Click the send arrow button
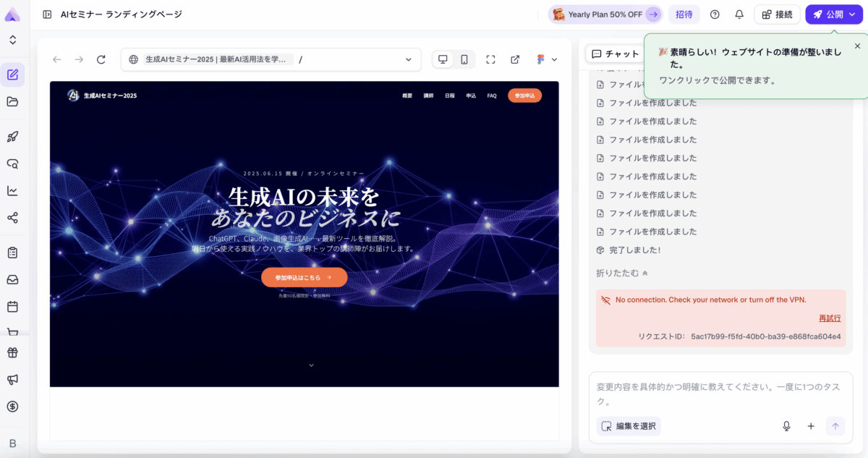The height and width of the screenshot is (458, 868). tap(835, 426)
